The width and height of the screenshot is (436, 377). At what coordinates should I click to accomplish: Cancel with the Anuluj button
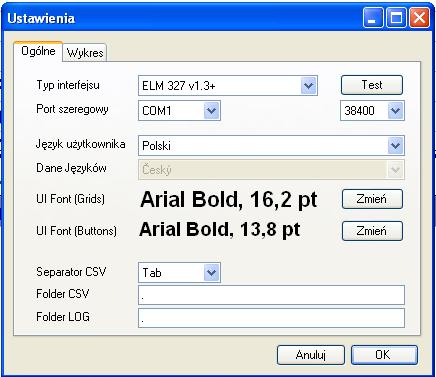click(311, 355)
